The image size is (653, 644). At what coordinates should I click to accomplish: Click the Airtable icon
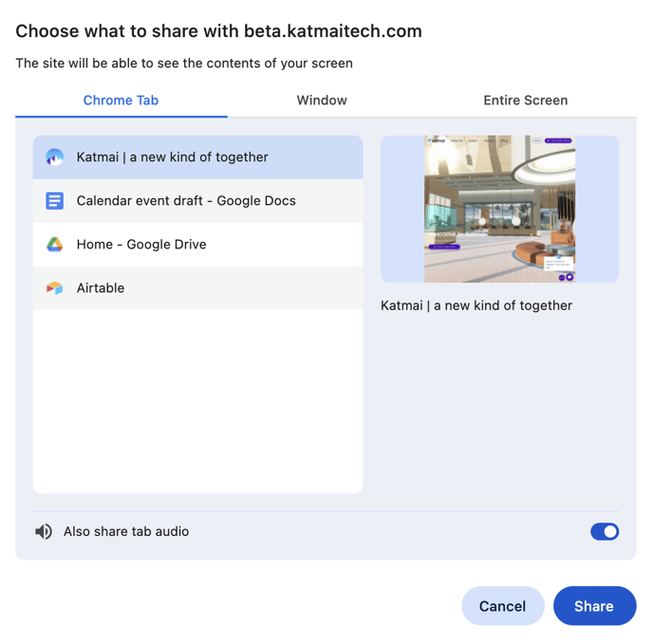(x=55, y=288)
